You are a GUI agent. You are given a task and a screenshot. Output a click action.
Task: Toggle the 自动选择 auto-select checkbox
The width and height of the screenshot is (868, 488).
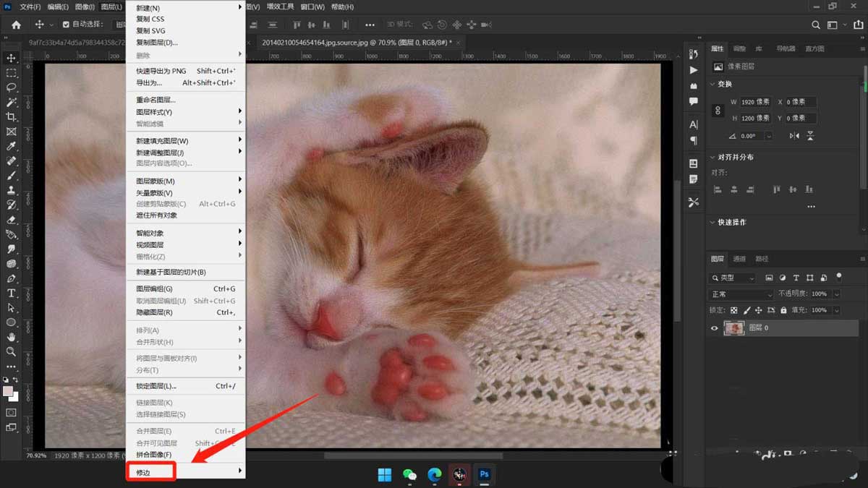click(x=67, y=25)
